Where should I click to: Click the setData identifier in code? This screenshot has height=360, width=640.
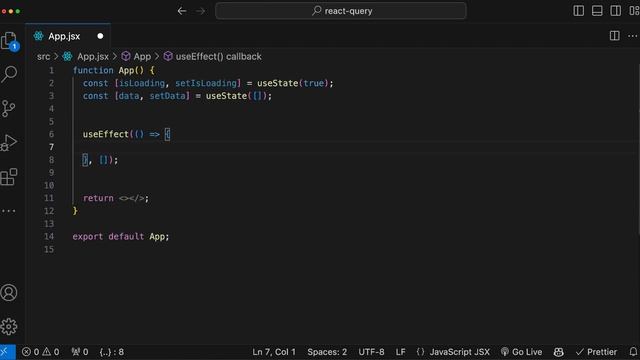pos(167,96)
